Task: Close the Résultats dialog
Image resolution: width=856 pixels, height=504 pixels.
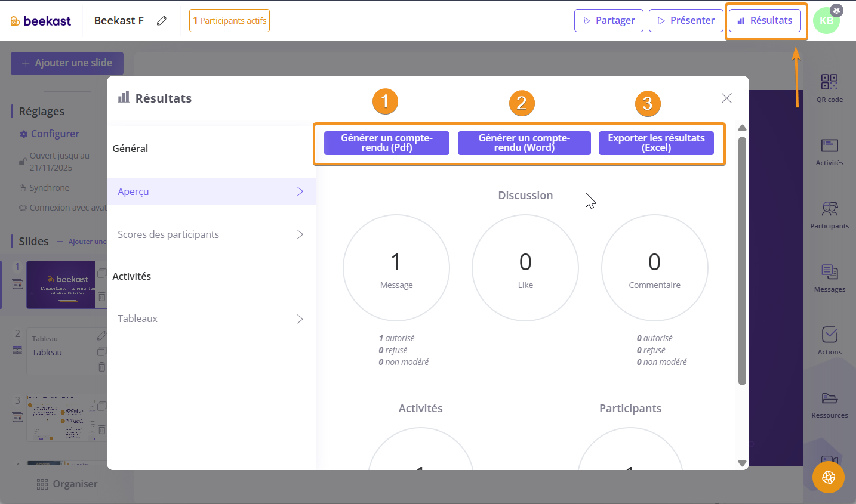Action: click(726, 98)
